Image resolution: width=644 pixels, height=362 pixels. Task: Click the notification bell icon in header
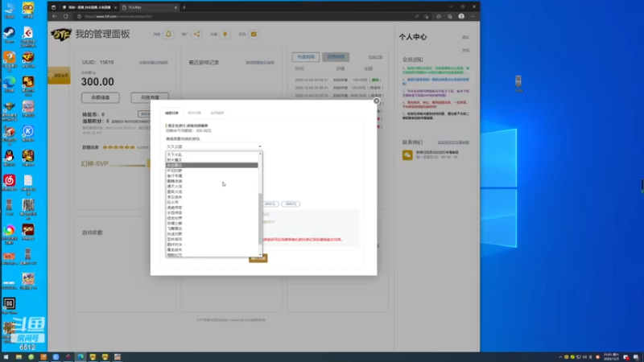[168, 34]
